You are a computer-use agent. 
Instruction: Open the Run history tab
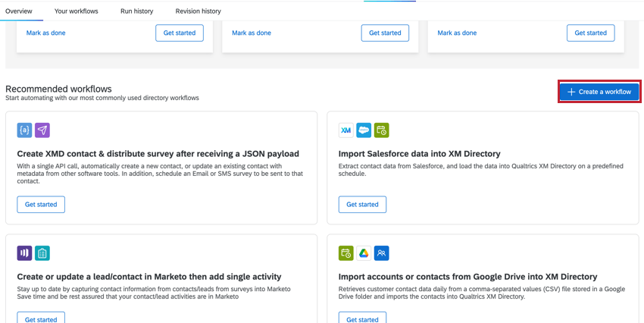pos(136,11)
